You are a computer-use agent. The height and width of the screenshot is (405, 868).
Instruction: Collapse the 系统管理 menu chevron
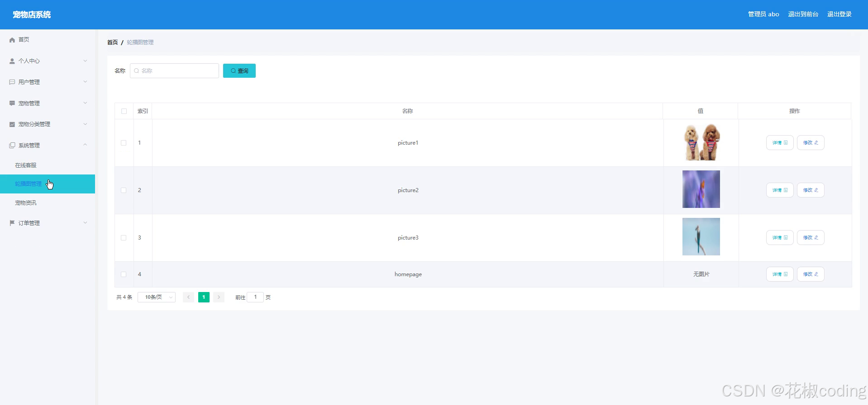tap(85, 145)
